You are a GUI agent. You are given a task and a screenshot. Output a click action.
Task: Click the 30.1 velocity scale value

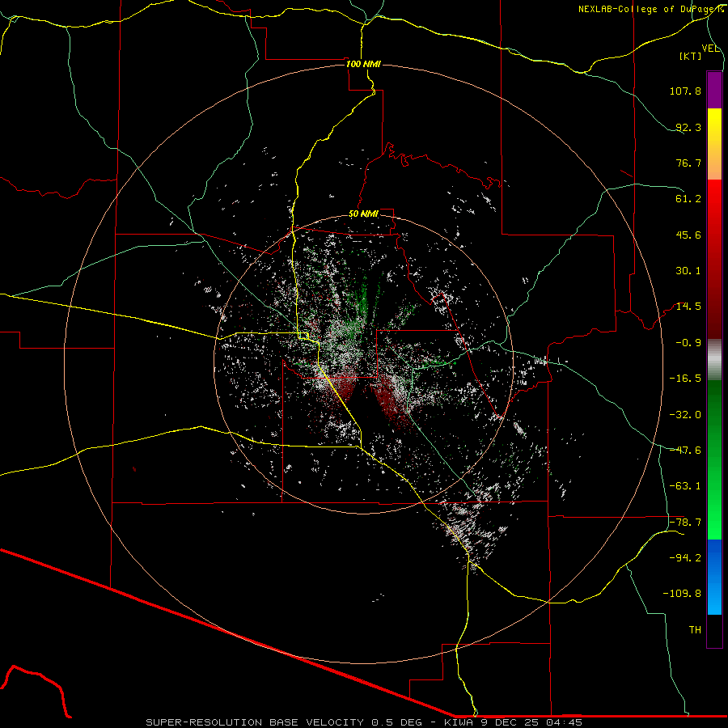[x=688, y=271]
